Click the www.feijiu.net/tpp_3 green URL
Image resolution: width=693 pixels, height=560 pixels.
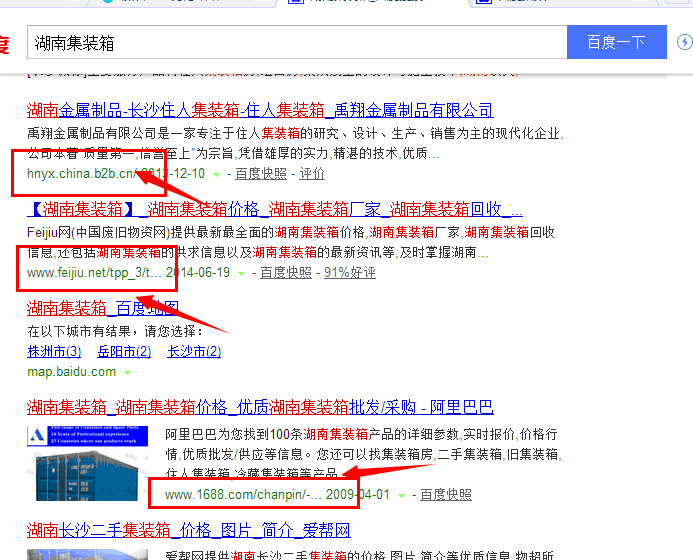[x=94, y=273]
